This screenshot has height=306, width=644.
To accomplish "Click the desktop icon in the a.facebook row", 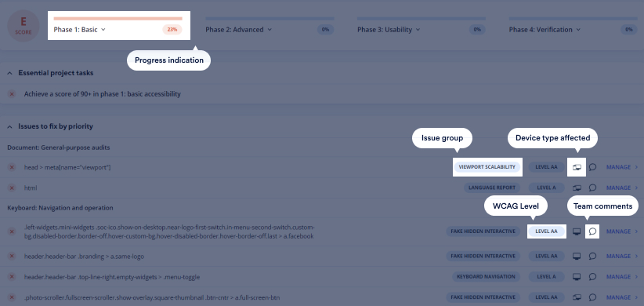I will [577, 231].
